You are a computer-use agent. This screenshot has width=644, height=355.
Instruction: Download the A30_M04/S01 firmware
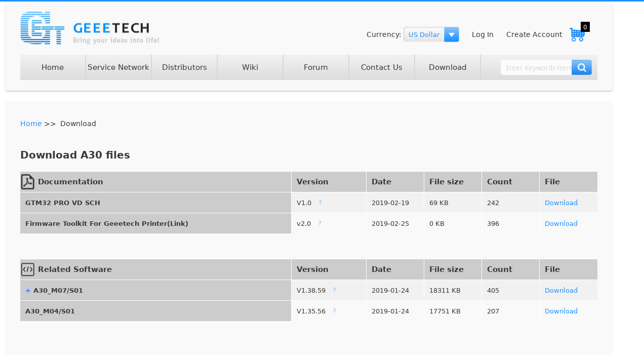tap(561, 311)
